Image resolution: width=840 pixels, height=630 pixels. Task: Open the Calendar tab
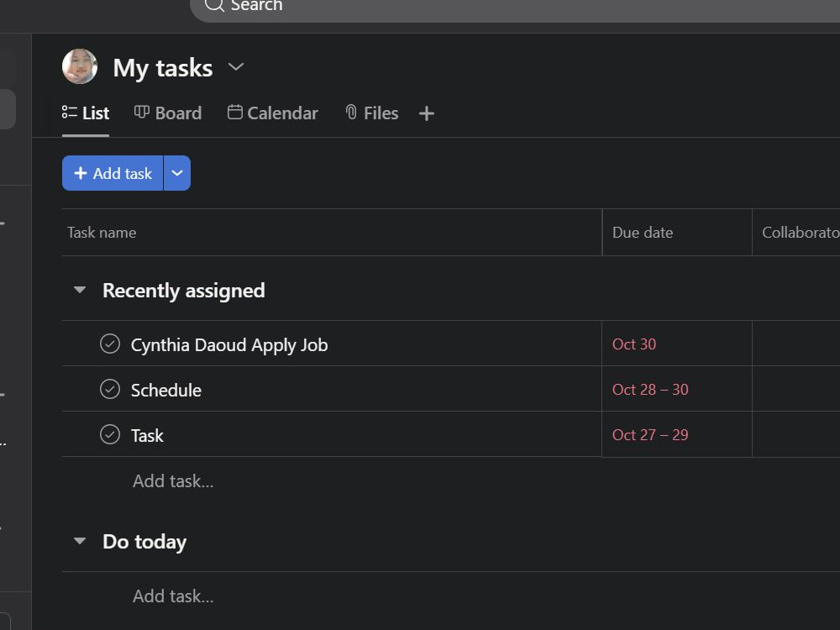(x=273, y=113)
